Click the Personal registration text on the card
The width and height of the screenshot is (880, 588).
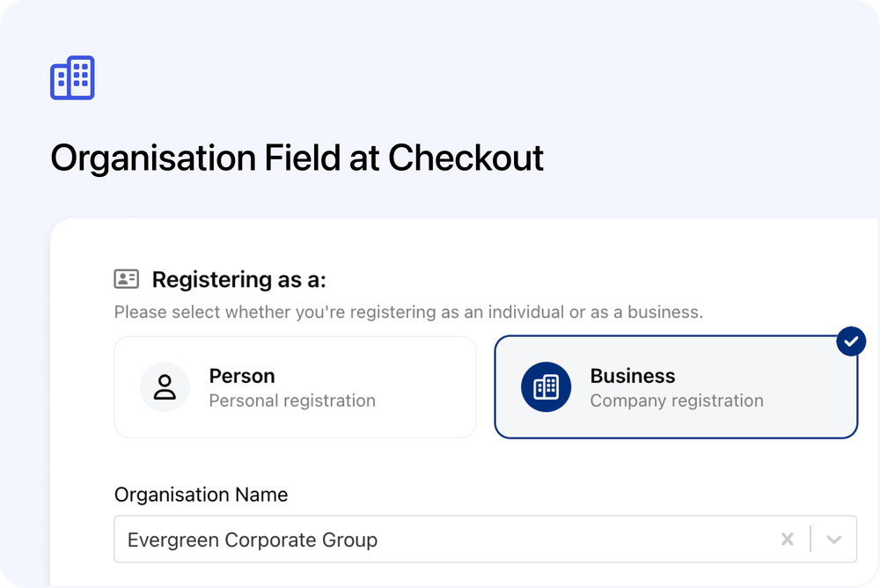click(290, 400)
